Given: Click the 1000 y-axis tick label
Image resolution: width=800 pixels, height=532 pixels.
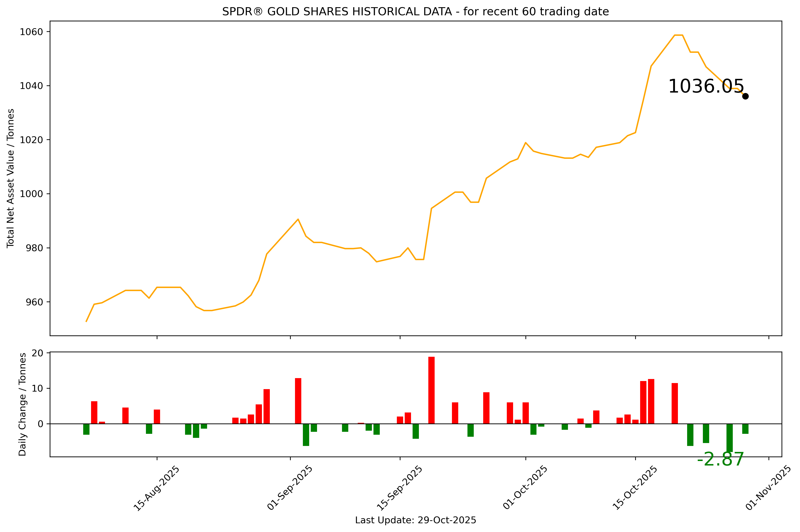Looking at the screenshot, I should pos(31,194).
